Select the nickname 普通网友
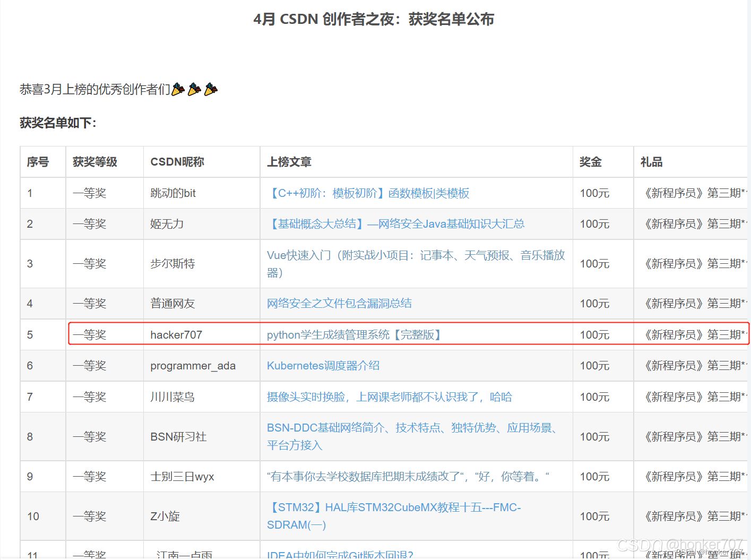 pyautogui.click(x=173, y=304)
